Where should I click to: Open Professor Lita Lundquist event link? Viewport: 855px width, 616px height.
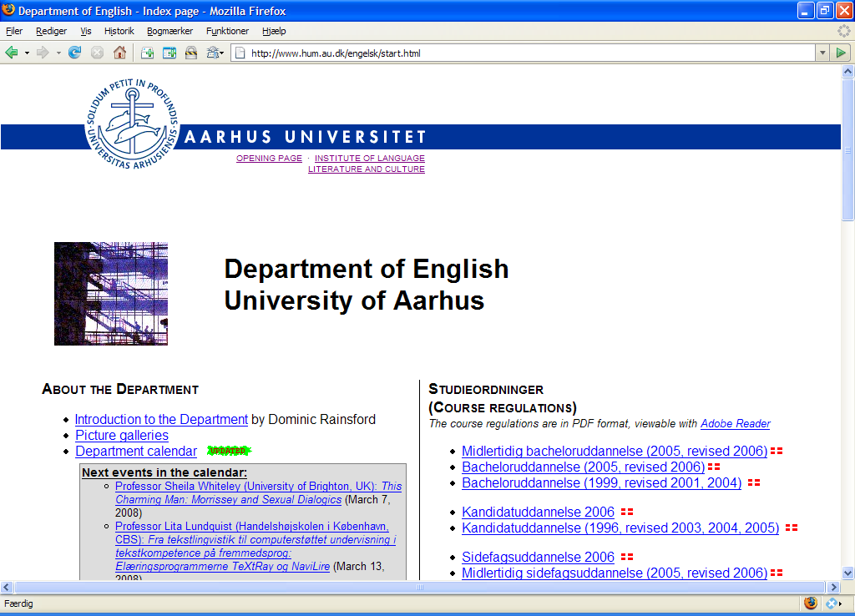[255, 546]
